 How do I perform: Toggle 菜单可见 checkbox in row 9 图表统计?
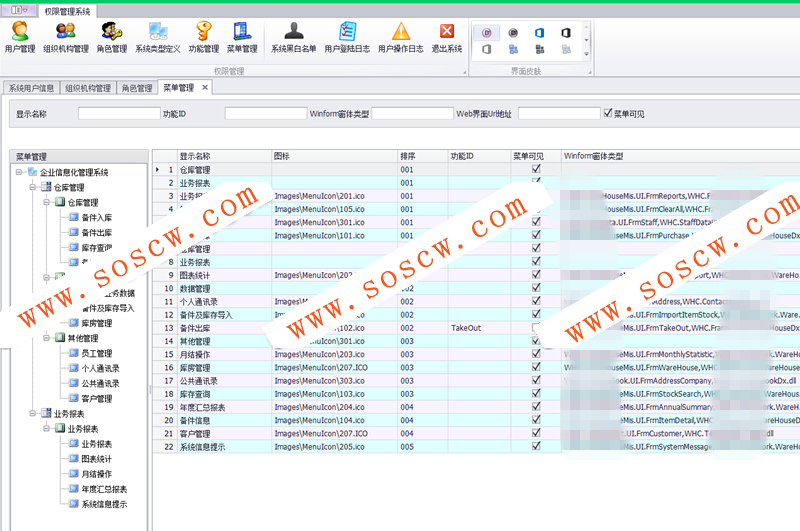point(536,274)
